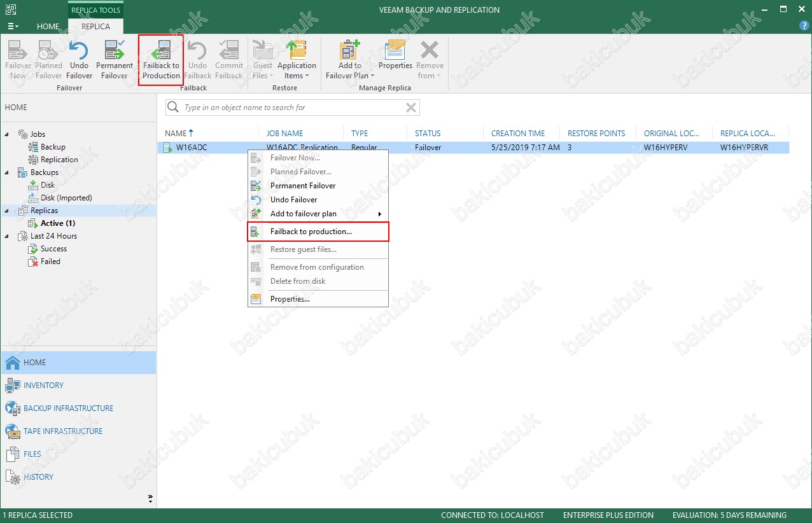
Task: Open the FILES navigation view
Action: [x=78, y=454]
